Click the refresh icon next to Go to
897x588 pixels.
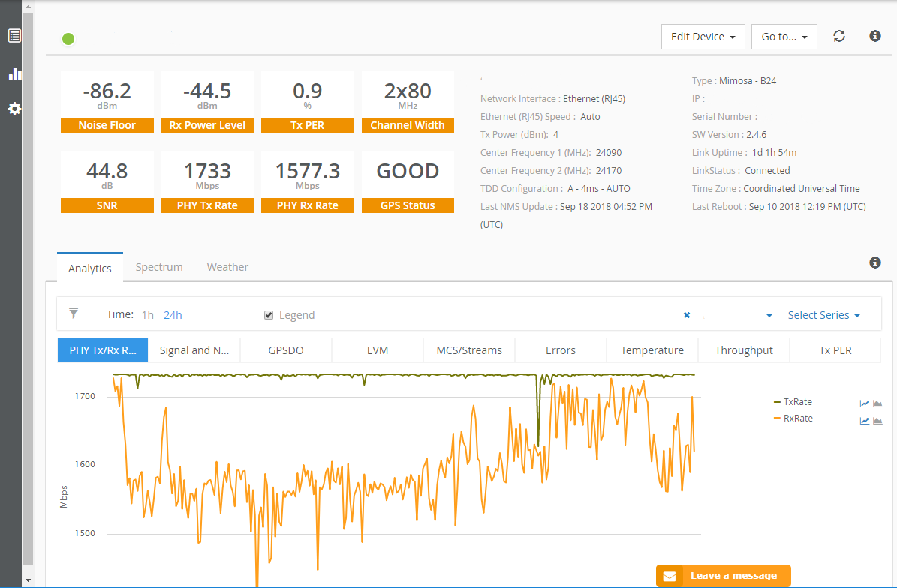click(x=839, y=36)
